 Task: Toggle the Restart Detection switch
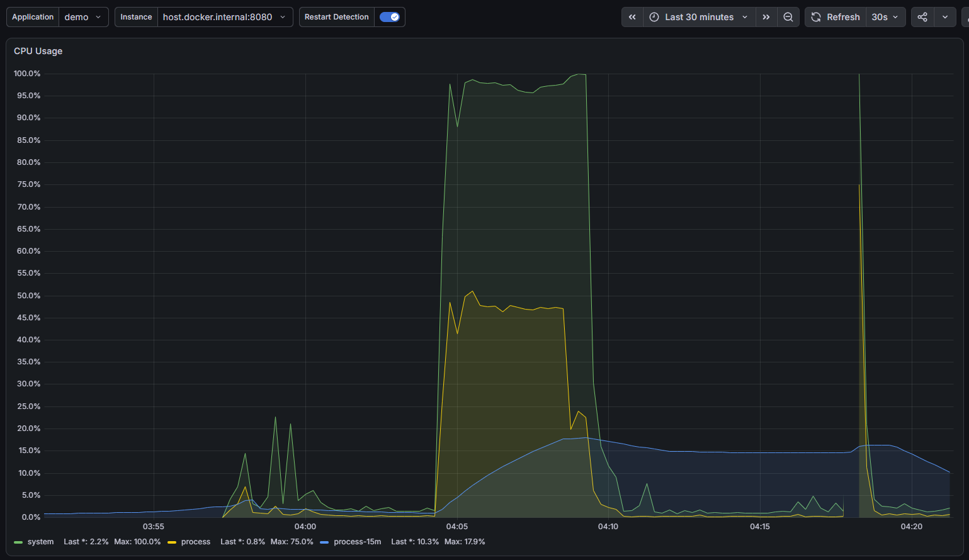[x=390, y=17]
